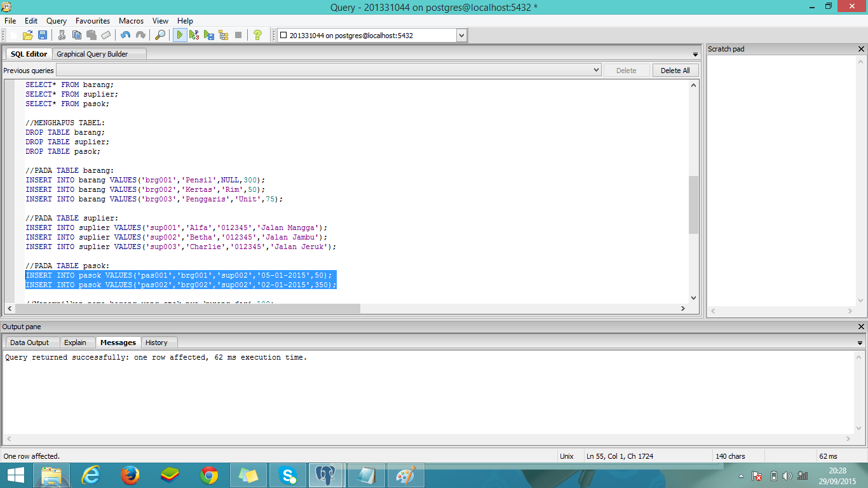Screen dimensions: 868x488
Task: Open Mozilla Firefox from the taskbar
Action: [x=130, y=475]
